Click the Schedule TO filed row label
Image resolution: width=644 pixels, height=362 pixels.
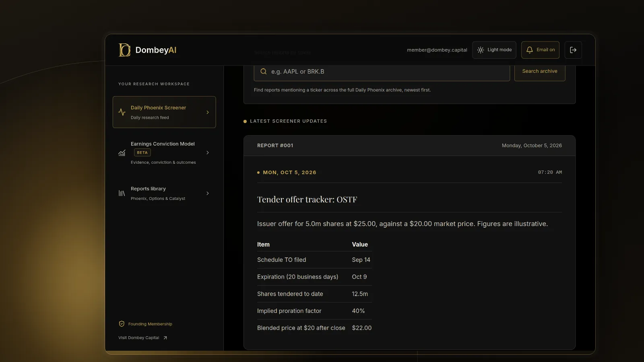coord(282,260)
